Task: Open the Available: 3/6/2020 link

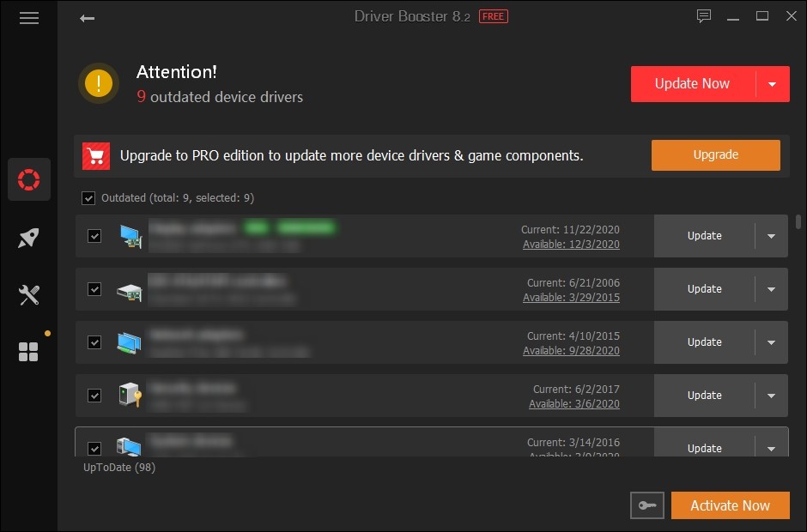Action: pyautogui.click(x=573, y=404)
